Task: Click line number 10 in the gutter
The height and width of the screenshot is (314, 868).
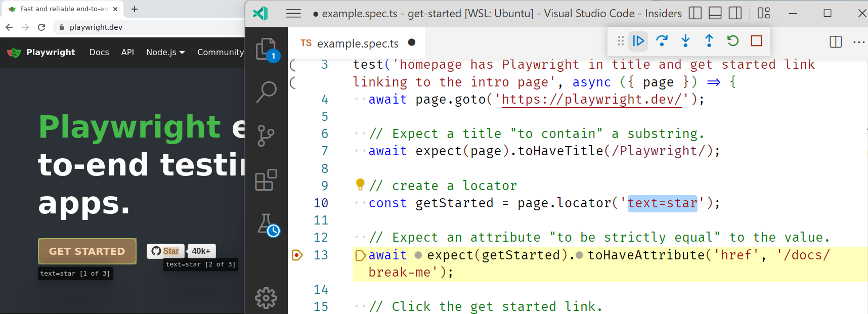Action: click(321, 203)
